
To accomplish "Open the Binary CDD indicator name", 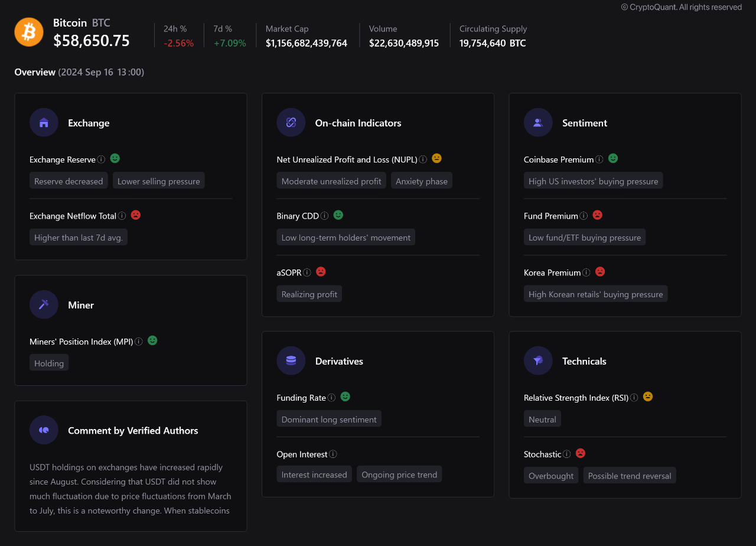I will 298,216.
